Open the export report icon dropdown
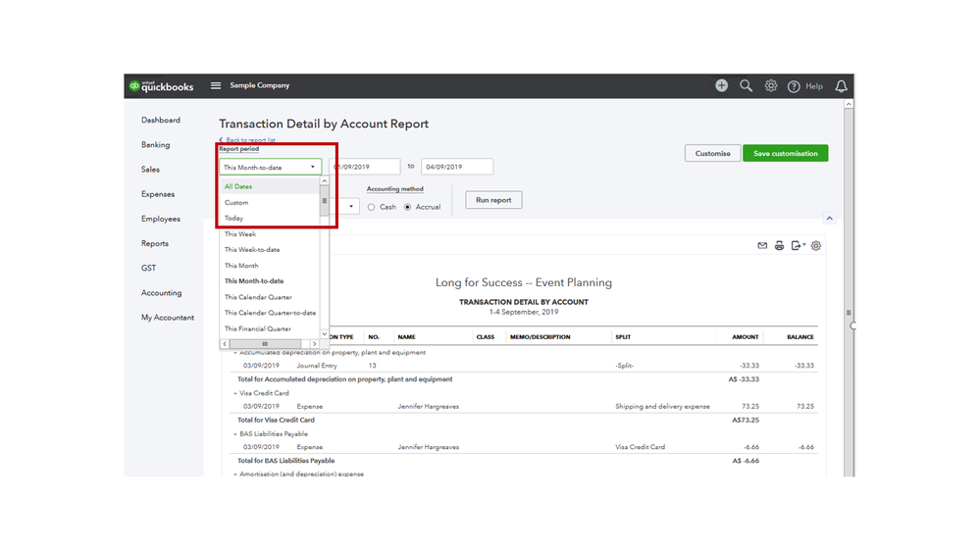980x551 pixels. [x=799, y=246]
